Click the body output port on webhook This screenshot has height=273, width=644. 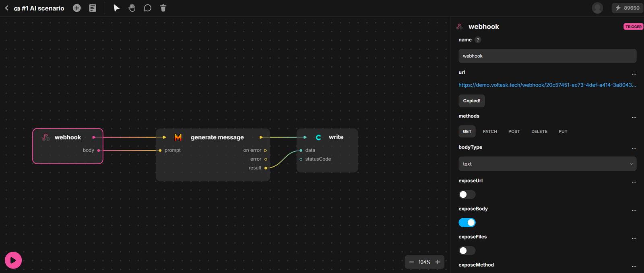coord(99,150)
